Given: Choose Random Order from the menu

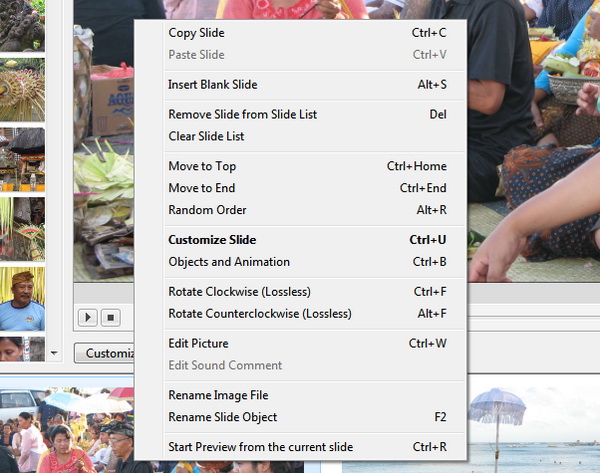Looking at the screenshot, I should click(x=207, y=210).
